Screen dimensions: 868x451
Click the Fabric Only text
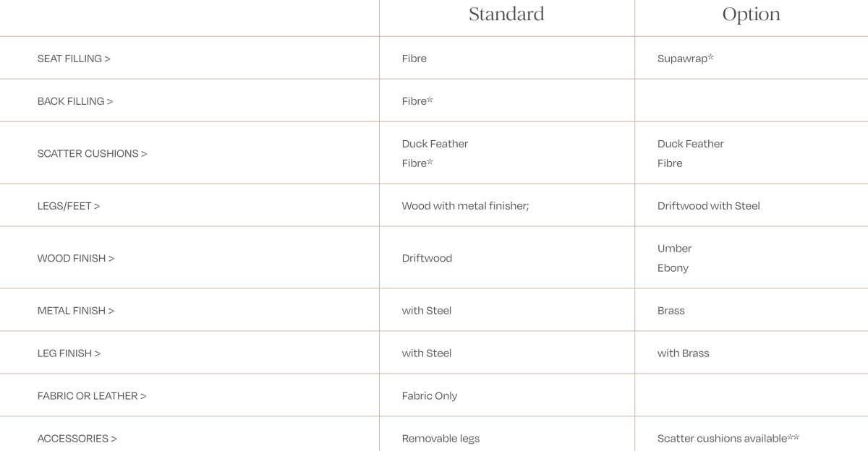[x=430, y=396]
